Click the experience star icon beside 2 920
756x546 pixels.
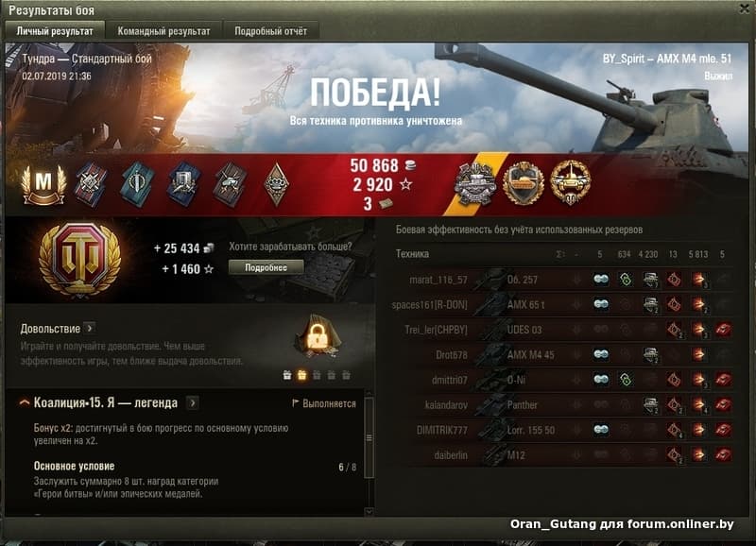point(405,184)
